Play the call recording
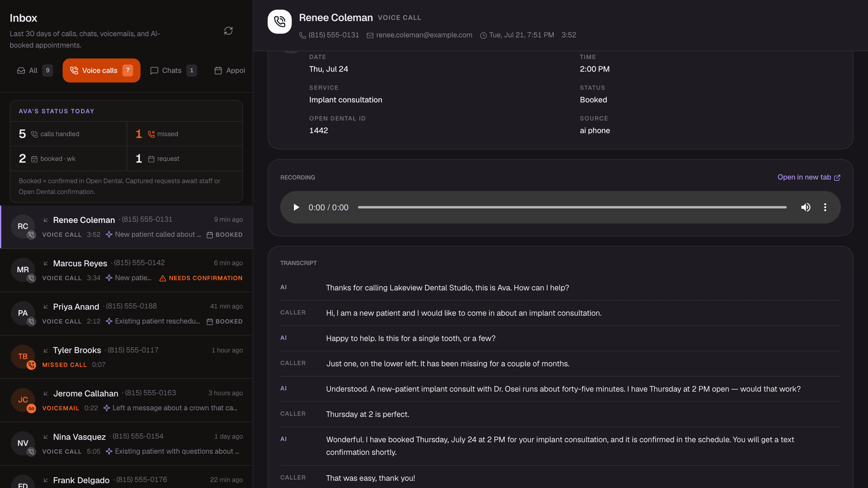 coord(296,207)
